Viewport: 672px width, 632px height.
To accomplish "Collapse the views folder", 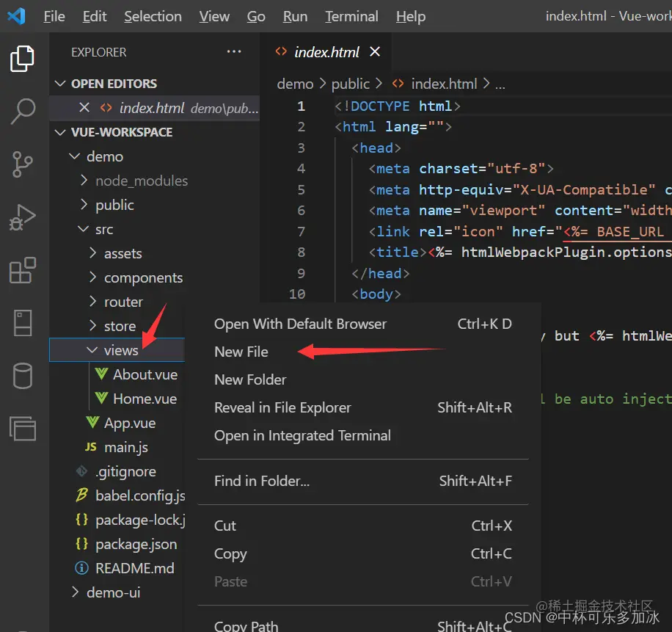I will pos(92,350).
